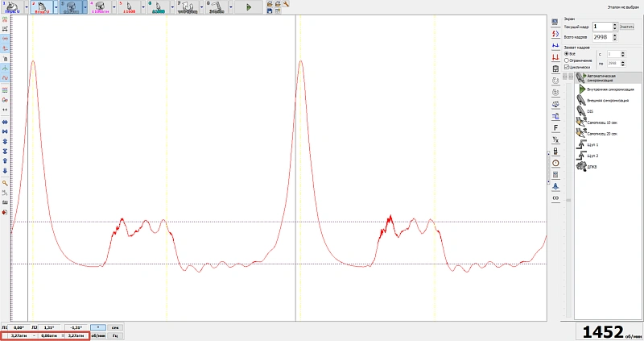Toggle сек unit button
This screenshot has height=341, width=644.
pyautogui.click(x=115, y=327)
